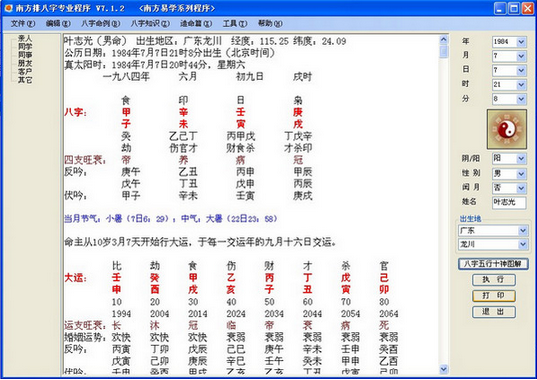The image size is (537, 380).
Task: Expand the month (月) dropdown
Action: coord(521,56)
